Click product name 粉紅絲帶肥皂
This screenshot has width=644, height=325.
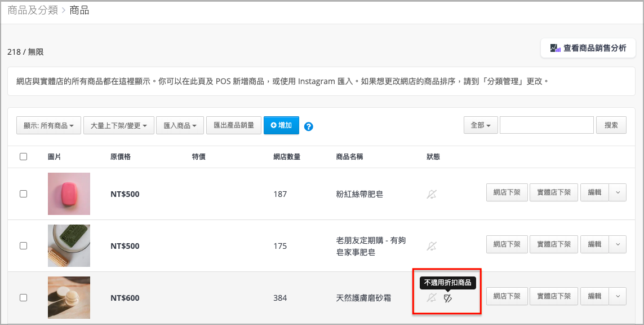point(359,194)
